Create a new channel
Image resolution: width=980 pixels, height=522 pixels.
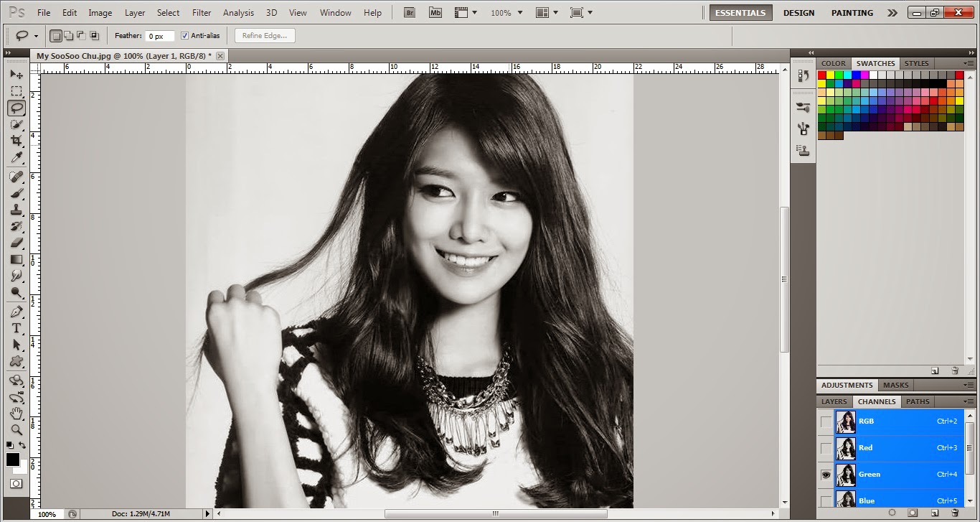(934, 513)
